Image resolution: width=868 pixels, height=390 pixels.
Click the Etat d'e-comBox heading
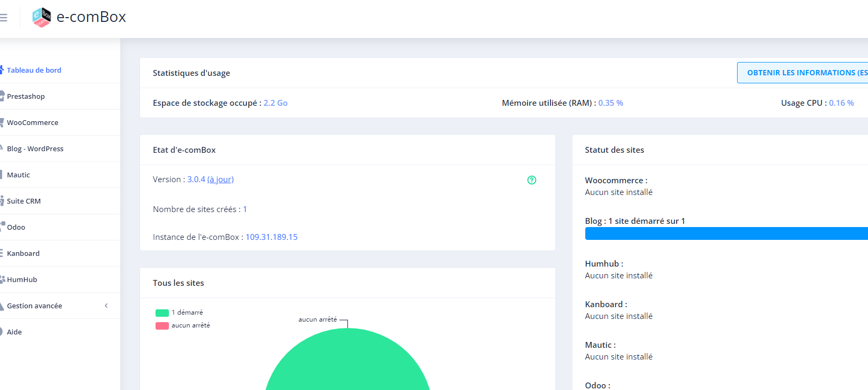(x=184, y=150)
